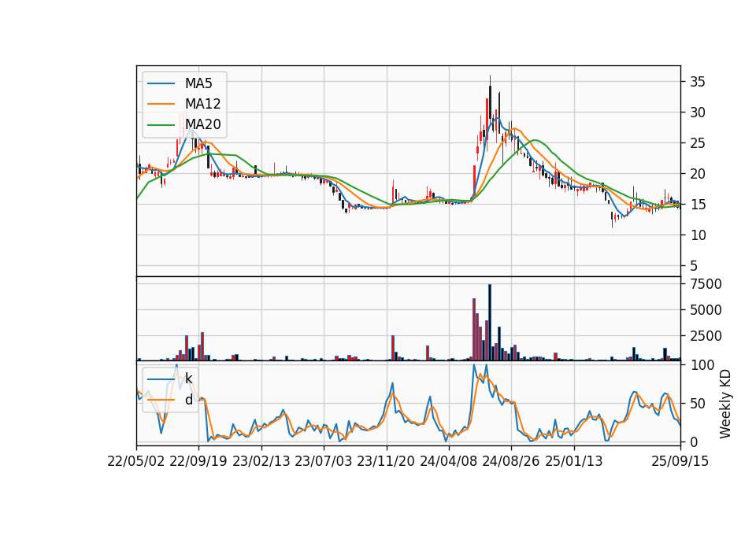Click the price axis value 5
Image resolution: width=756 pixels, height=543 pixels.
pos(694,266)
